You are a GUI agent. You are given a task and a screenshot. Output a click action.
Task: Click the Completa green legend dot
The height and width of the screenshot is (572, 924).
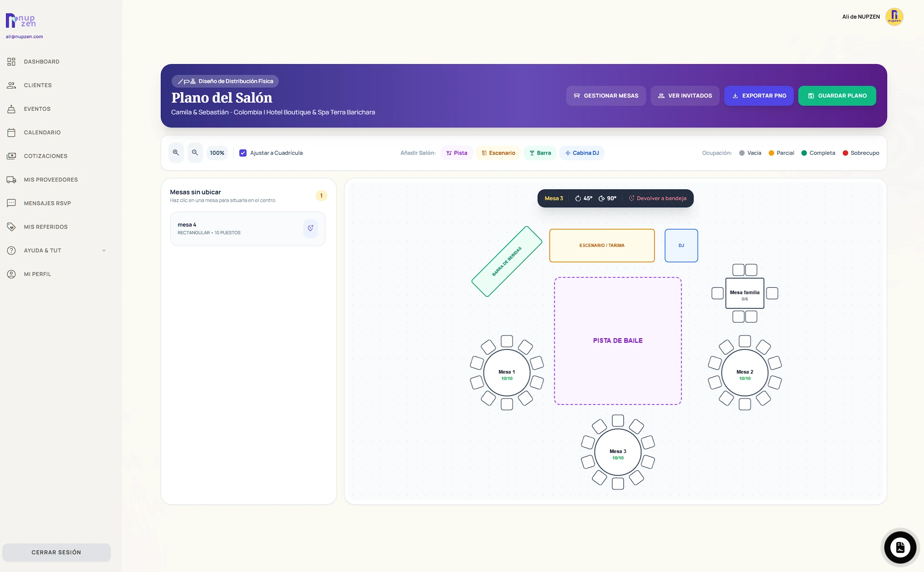point(804,153)
